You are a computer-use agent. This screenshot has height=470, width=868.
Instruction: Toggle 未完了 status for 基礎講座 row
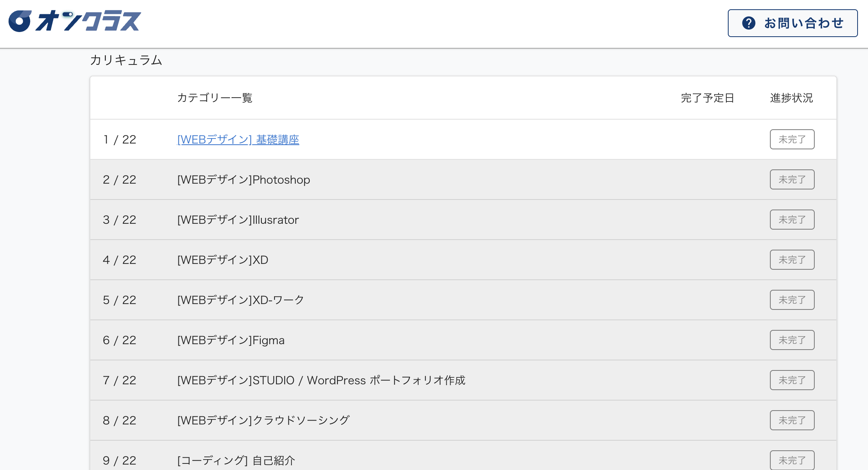[792, 139]
